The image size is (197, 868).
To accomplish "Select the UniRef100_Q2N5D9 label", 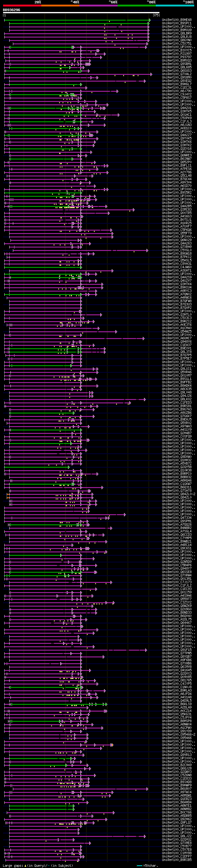I will click(x=177, y=562).
